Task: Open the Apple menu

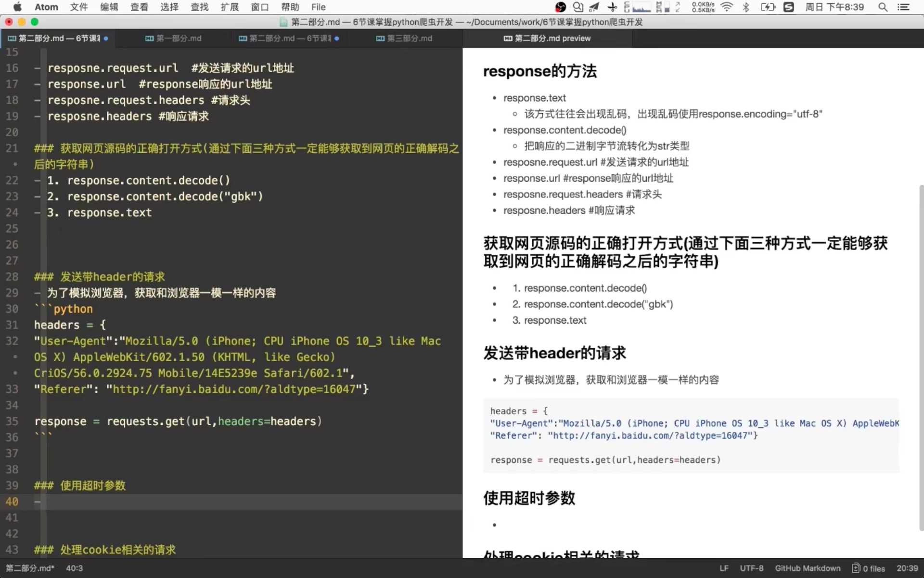Action: 17,7
